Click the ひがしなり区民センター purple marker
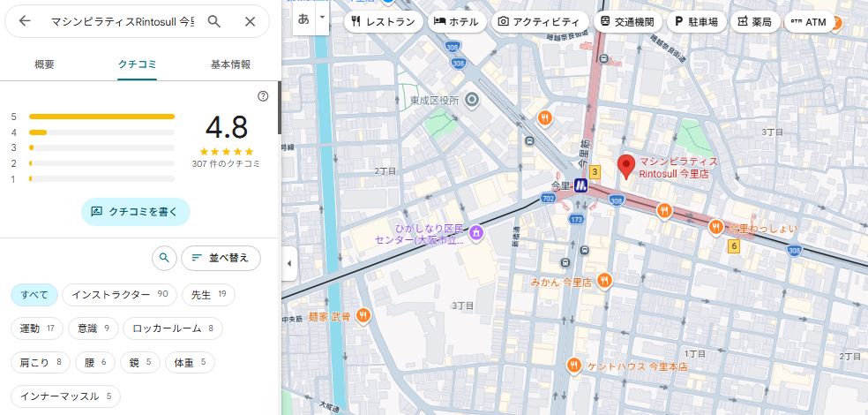 (476, 232)
